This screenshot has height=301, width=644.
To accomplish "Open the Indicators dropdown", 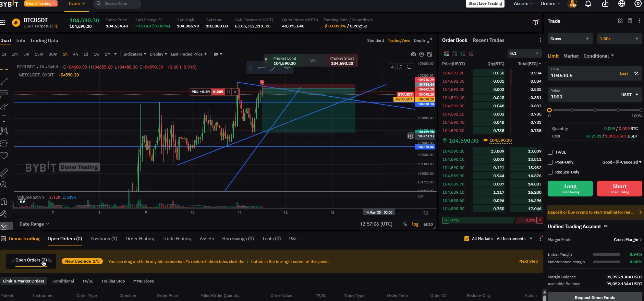I will point(134,54).
